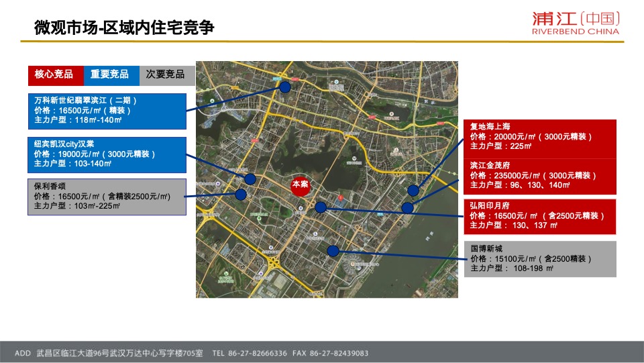Click 主力户型：225㎡ text
The height and width of the screenshot is (363, 644).
point(500,146)
